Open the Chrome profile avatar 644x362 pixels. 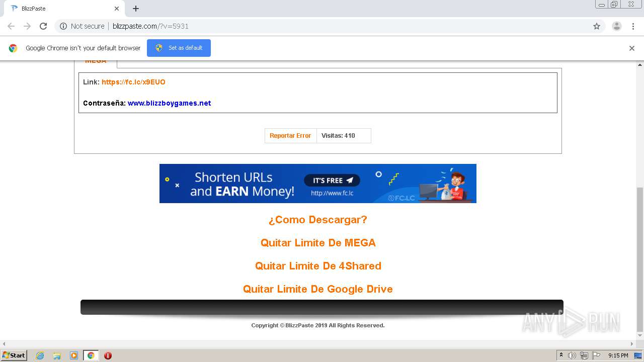pos(616,26)
